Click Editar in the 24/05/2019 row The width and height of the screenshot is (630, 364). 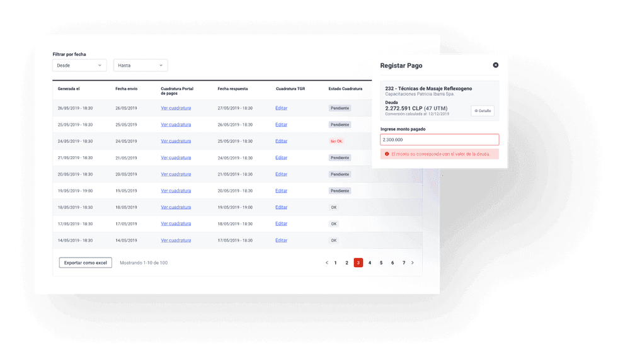pyautogui.click(x=281, y=141)
